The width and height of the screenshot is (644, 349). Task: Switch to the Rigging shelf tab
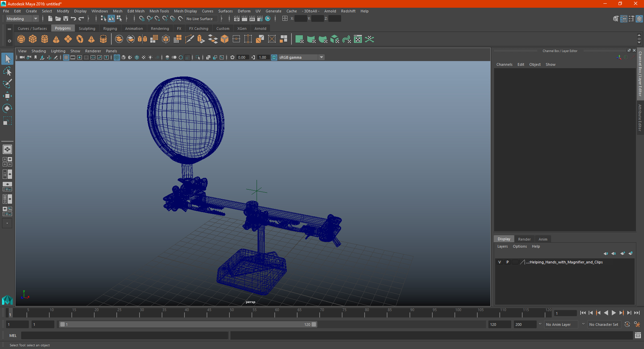110,29
